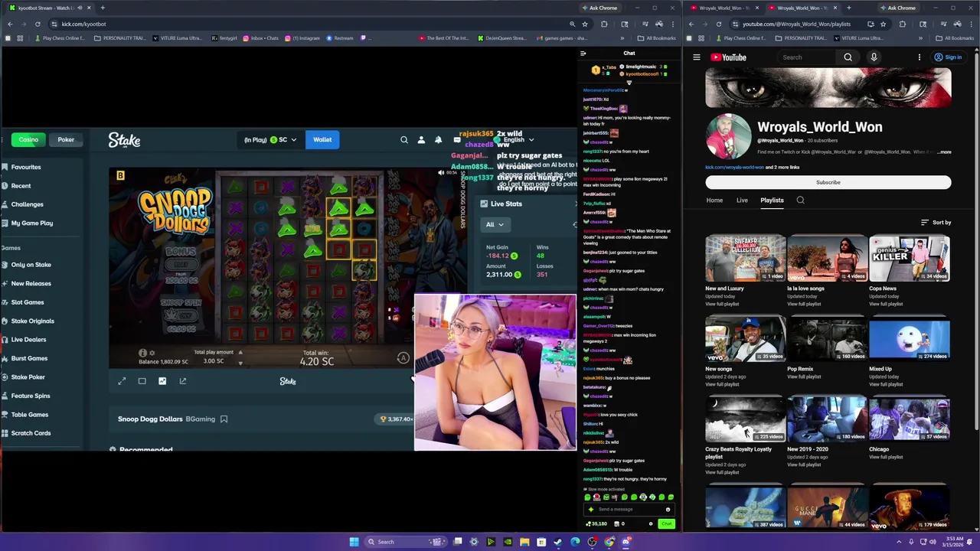
Task: Open the Wallet button
Action: tap(322, 140)
